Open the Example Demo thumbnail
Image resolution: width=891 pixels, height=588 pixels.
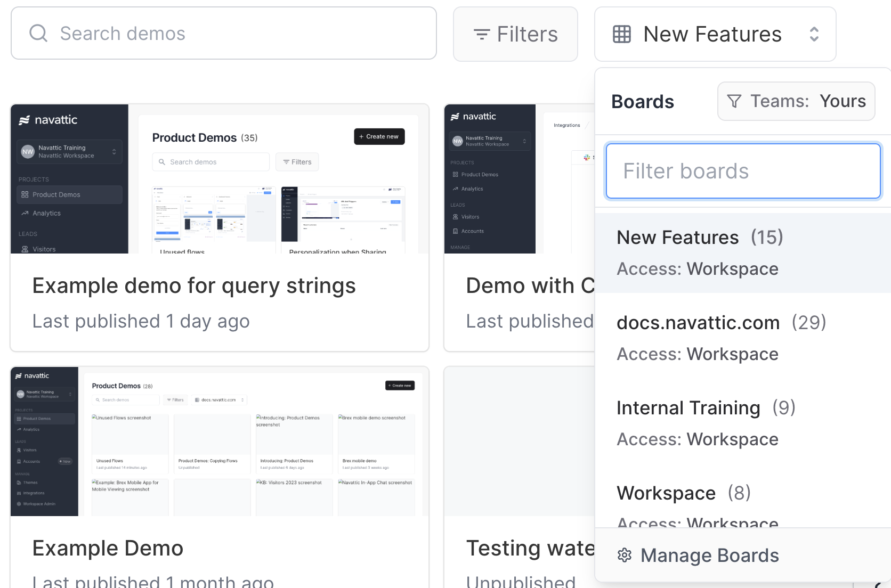[220, 442]
